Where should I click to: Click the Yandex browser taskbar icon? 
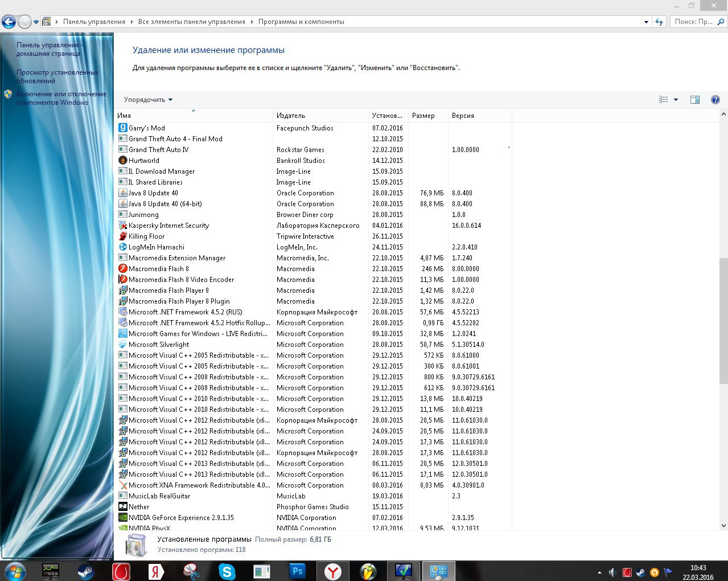(x=333, y=571)
